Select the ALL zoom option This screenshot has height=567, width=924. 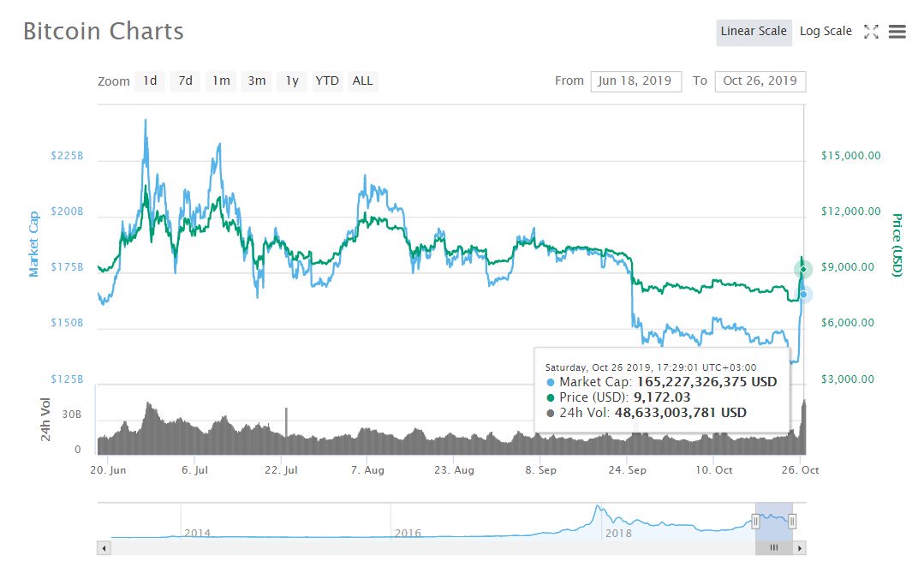coord(362,81)
